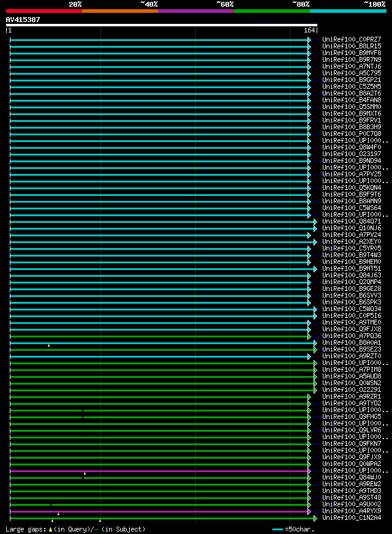Click the purple ~60% identity legend segment

196,11
